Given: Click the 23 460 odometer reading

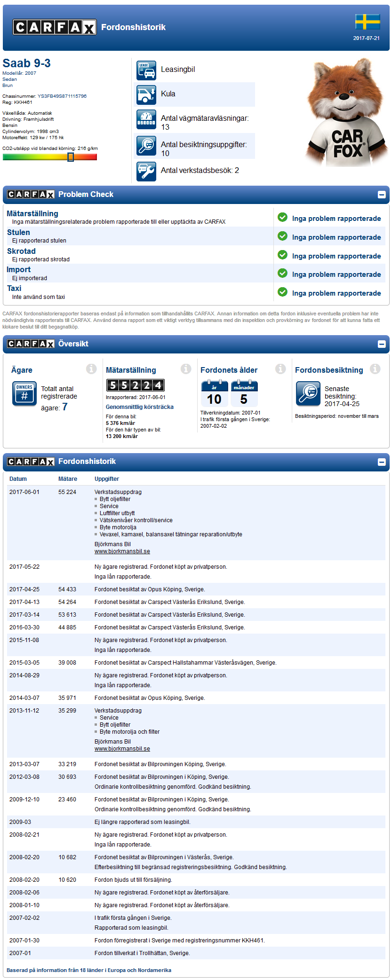Looking at the screenshot, I should [x=67, y=800].
